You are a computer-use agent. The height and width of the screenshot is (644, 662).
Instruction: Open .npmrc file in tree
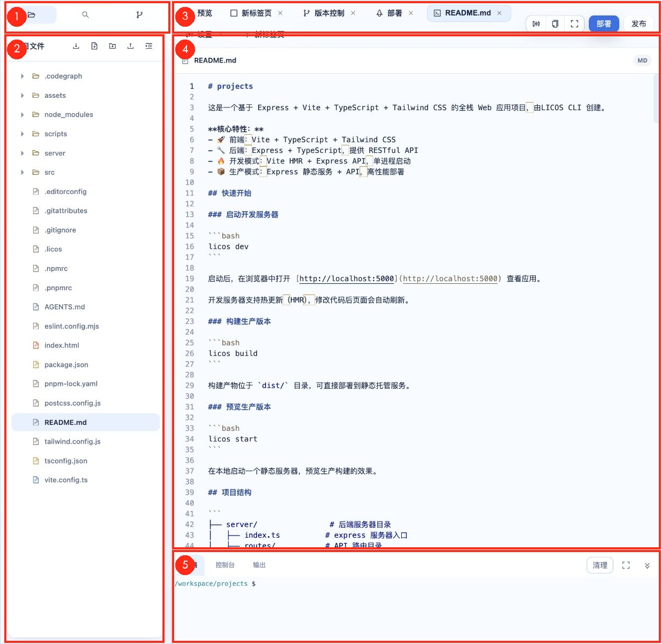(x=85, y=268)
